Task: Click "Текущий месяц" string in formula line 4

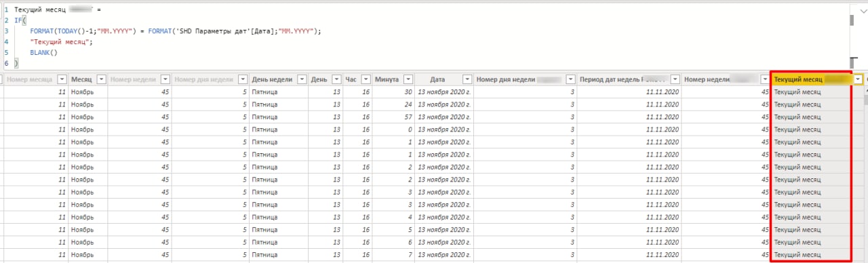Action: pos(60,42)
